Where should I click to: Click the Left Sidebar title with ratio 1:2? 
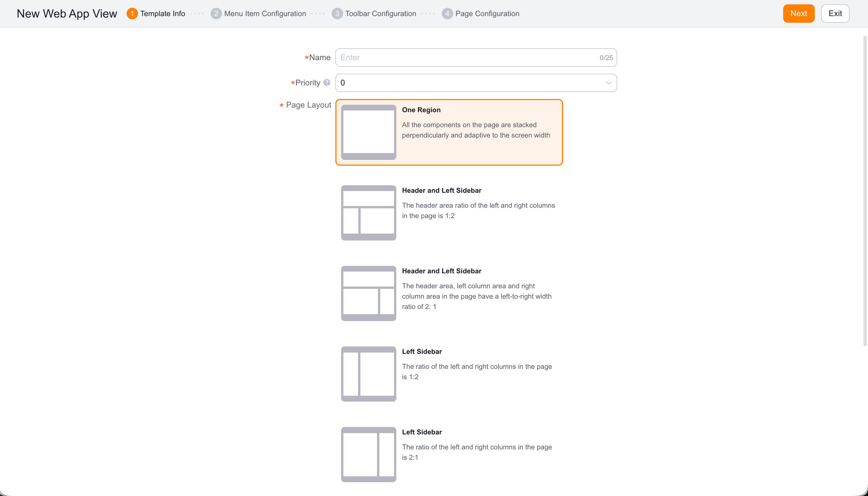[422, 351]
